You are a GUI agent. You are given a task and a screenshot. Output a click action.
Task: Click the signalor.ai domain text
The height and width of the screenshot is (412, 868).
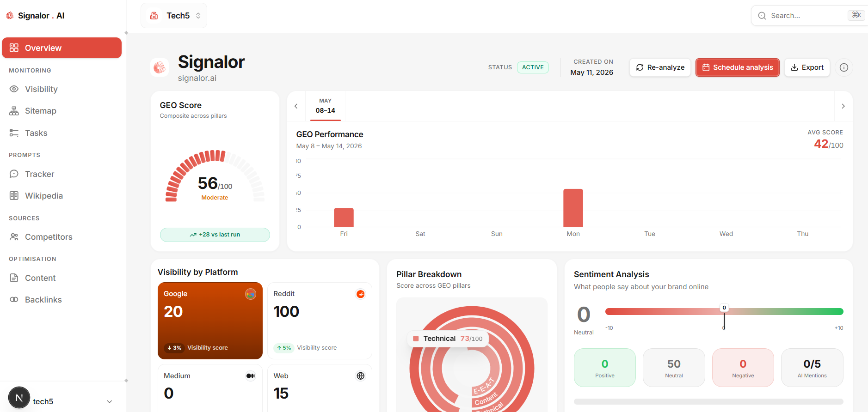coord(197,78)
